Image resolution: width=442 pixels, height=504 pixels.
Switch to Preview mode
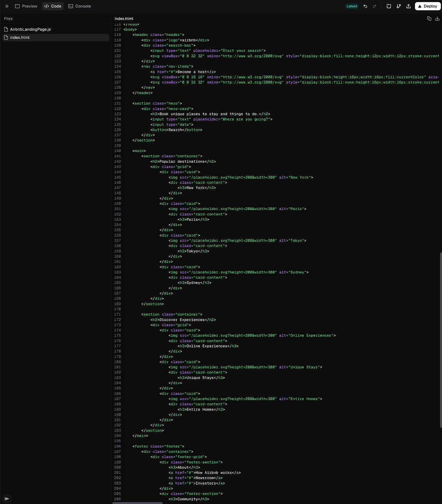click(x=26, y=6)
